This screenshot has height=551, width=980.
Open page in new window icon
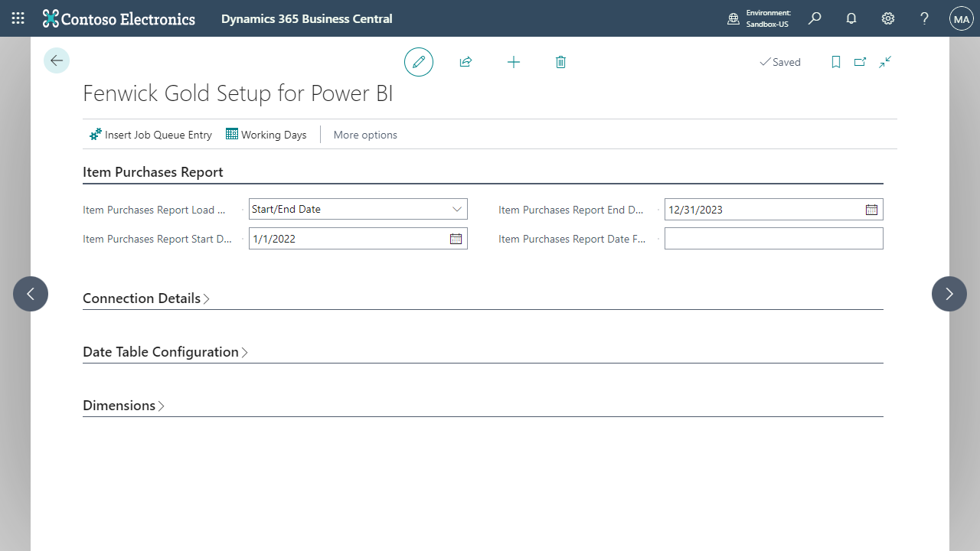point(861,62)
